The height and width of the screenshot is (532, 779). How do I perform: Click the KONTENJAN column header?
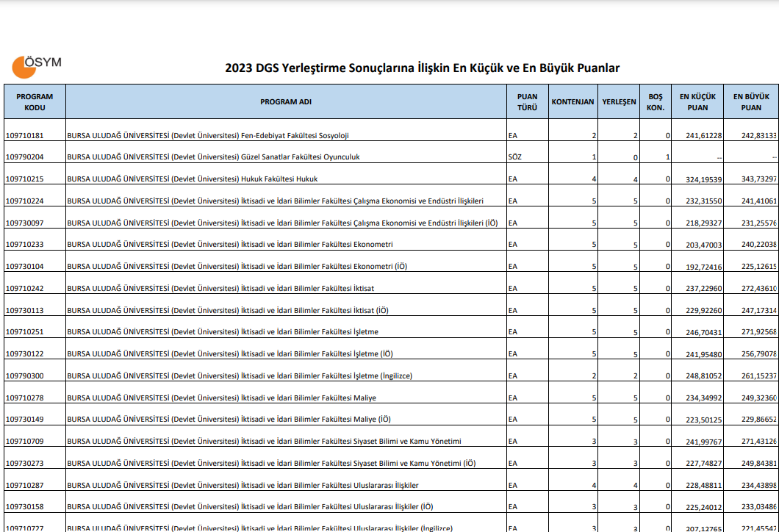[x=572, y=102]
